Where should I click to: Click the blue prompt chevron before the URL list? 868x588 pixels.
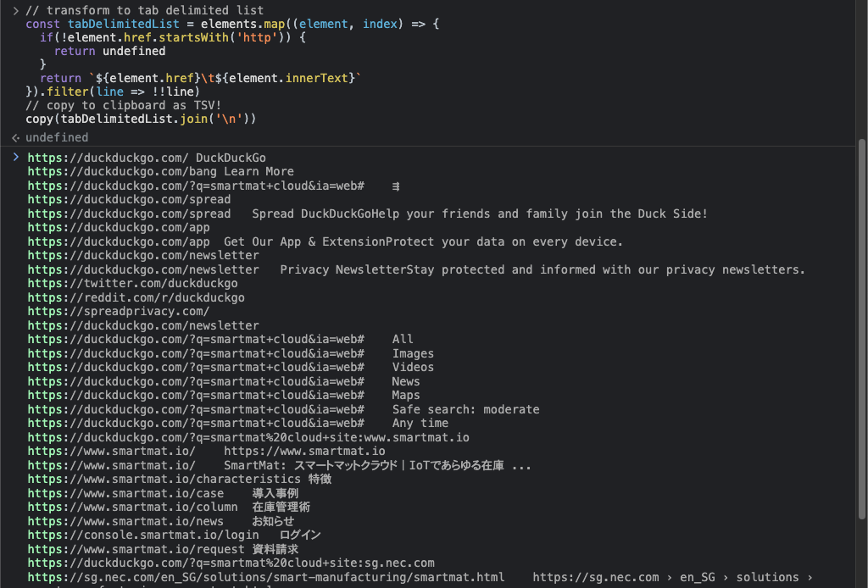15,158
